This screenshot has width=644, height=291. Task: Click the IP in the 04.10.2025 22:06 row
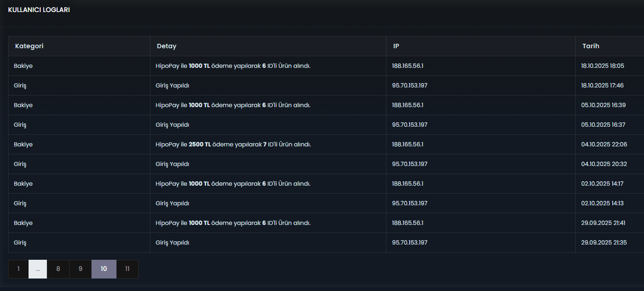coord(407,144)
